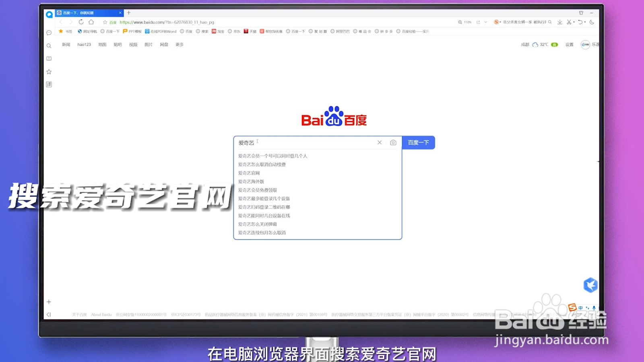644x362 pixels.
Task: Open the sidebar reading book icon
Action: pyautogui.click(x=49, y=59)
